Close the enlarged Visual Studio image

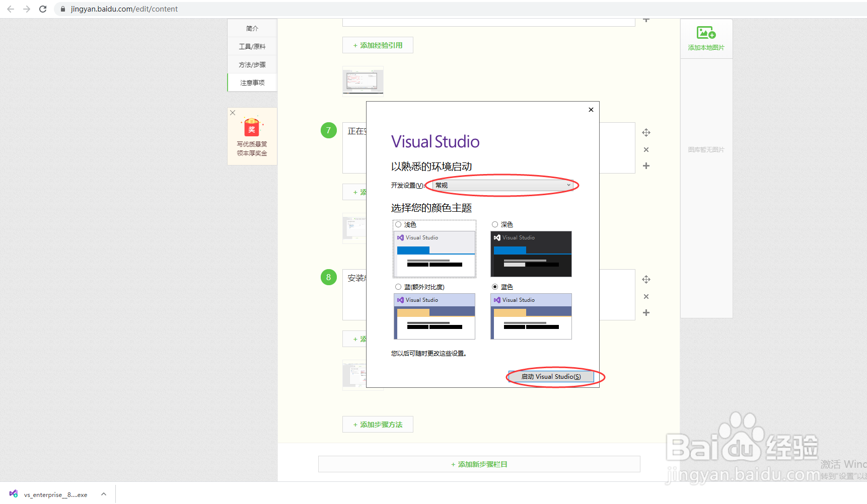click(x=591, y=110)
